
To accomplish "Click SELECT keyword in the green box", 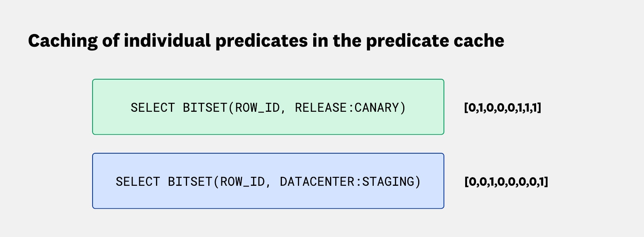I will pyautogui.click(x=152, y=108).
